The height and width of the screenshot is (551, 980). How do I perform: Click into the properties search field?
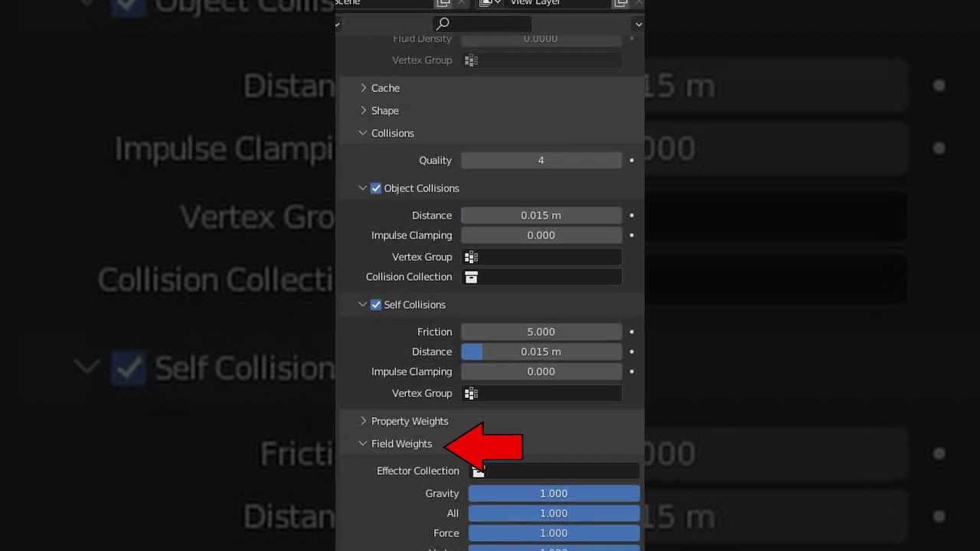[x=482, y=24]
